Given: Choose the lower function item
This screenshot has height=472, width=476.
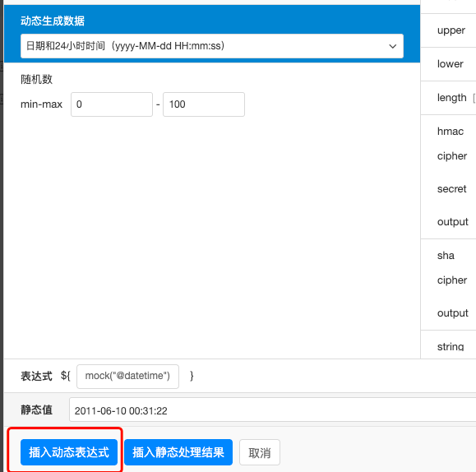Looking at the screenshot, I should (x=451, y=64).
